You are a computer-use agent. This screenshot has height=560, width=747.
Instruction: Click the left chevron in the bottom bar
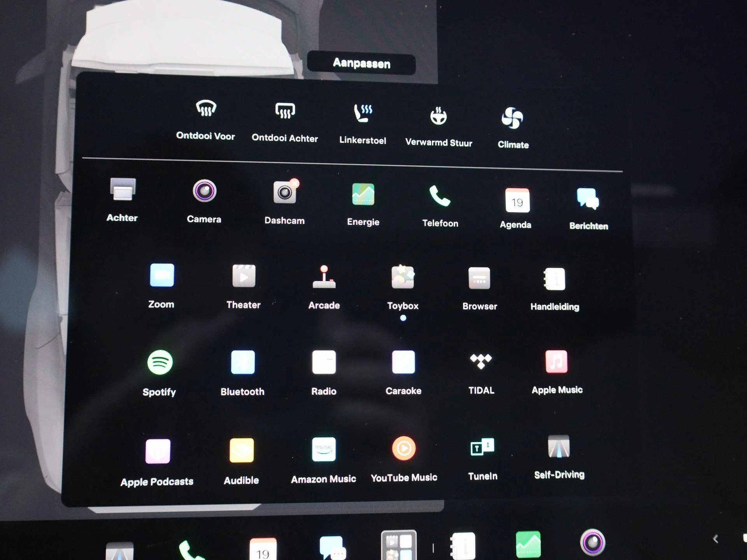715,539
